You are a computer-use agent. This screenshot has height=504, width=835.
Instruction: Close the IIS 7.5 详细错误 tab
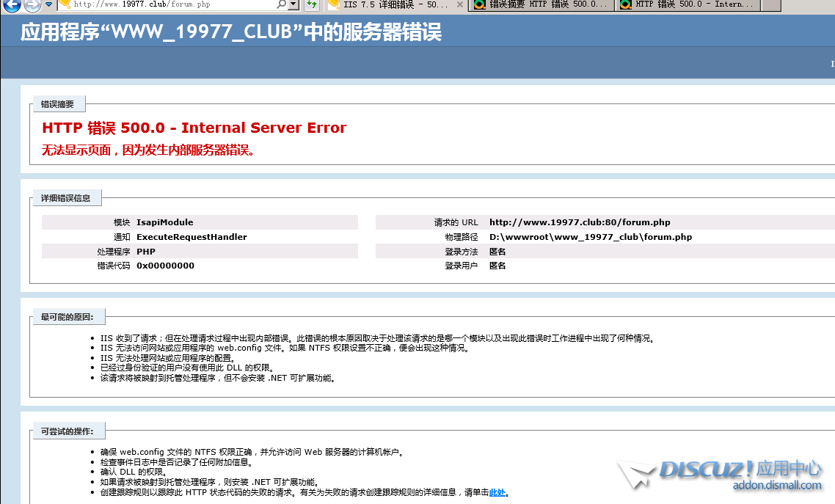pyautogui.click(x=460, y=5)
